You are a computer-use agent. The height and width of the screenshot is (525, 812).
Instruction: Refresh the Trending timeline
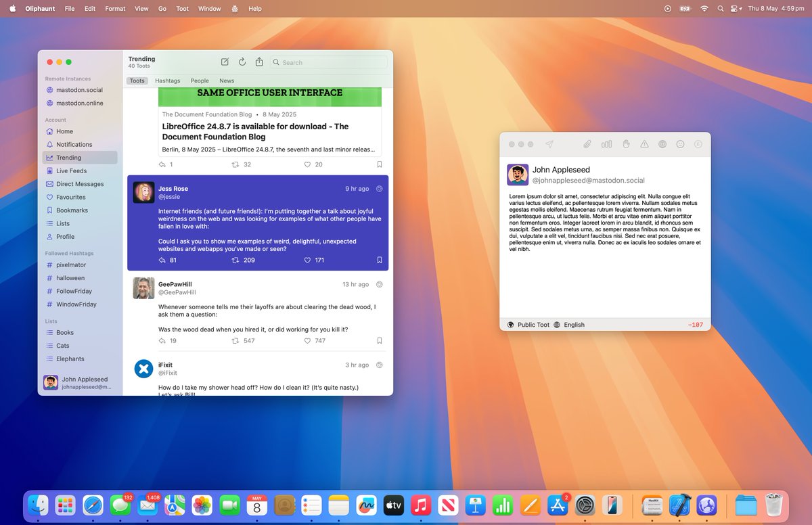(242, 62)
